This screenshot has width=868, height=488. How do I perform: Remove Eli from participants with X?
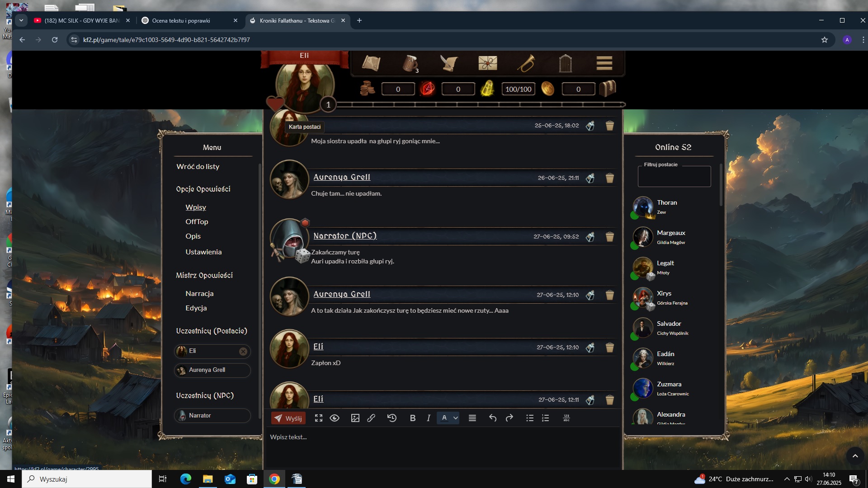coord(243,351)
